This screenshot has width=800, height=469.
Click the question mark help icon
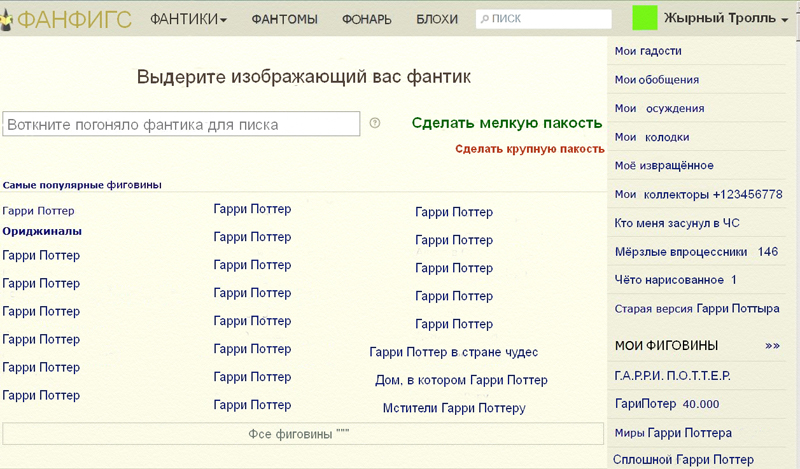[374, 123]
